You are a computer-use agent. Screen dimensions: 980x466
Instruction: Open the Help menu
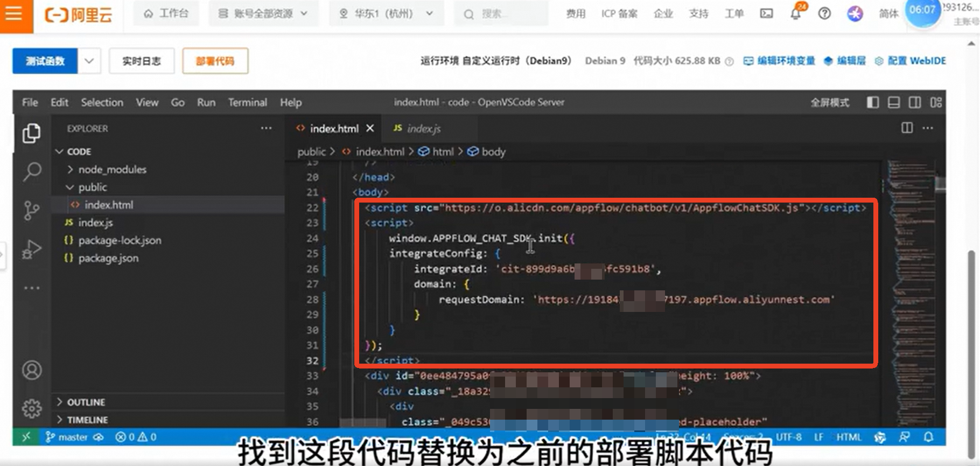[x=291, y=102]
